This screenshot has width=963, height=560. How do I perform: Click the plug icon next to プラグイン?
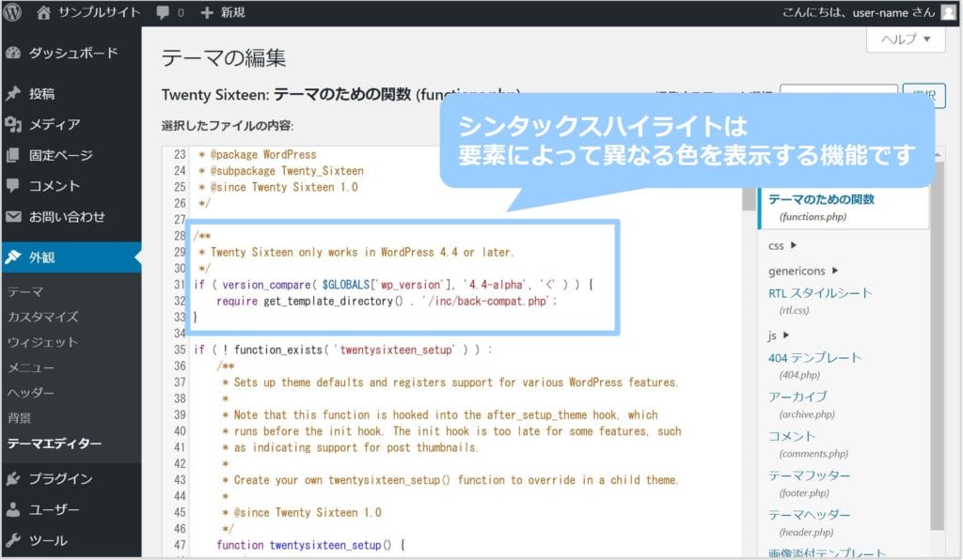tap(13, 478)
